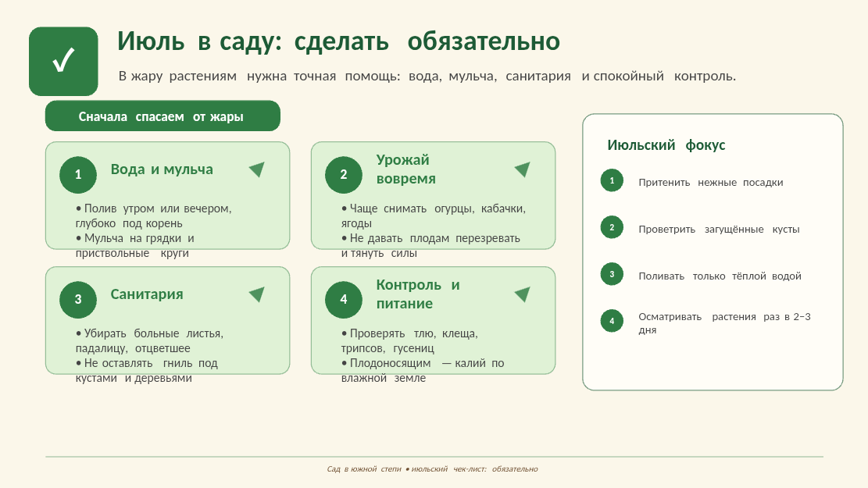Click circle number 3 in Санитария card

point(78,300)
